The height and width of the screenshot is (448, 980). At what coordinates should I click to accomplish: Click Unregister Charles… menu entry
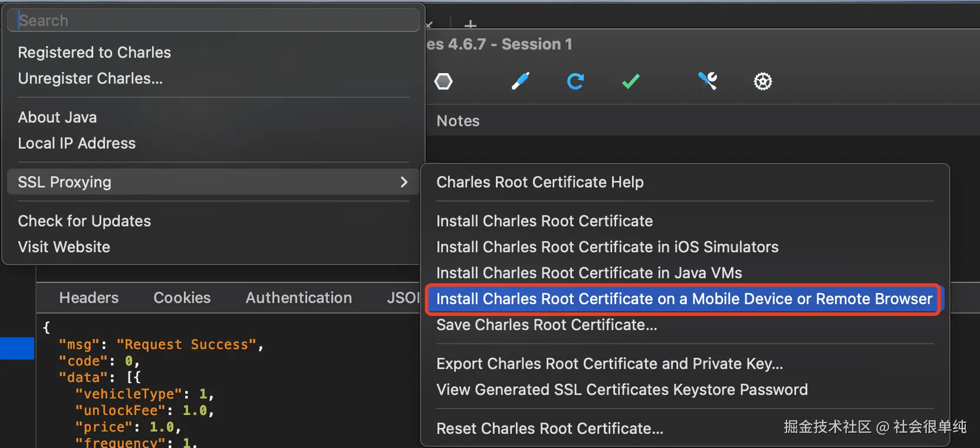90,78
